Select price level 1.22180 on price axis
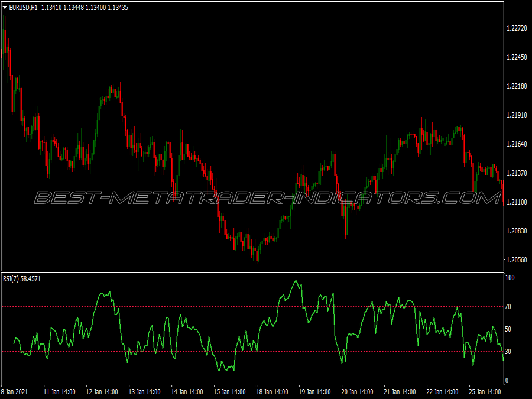Viewport: 532px width, 399px height. tap(517, 86)
